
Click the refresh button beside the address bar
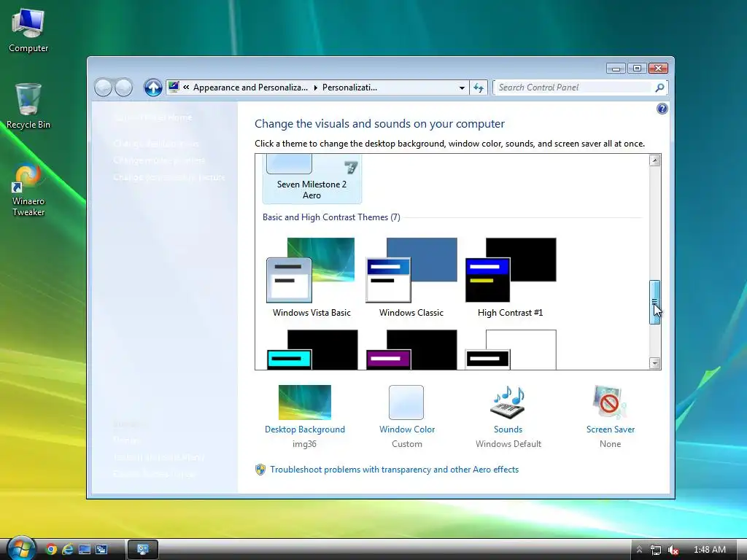coord(479,87)
